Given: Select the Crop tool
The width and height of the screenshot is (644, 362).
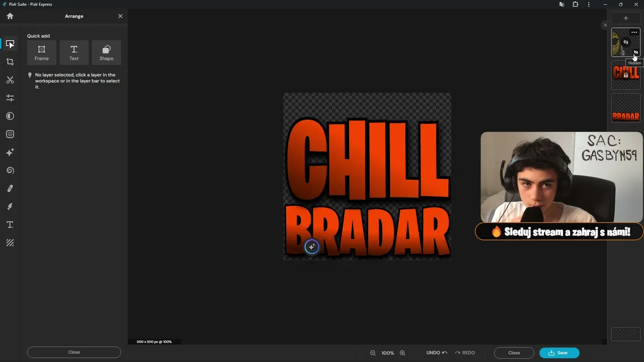Looking at the screenshot, I should pos(10,62).
